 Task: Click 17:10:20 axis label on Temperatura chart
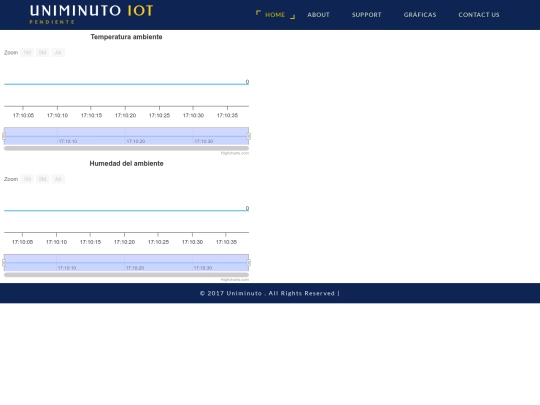point(125,115)
